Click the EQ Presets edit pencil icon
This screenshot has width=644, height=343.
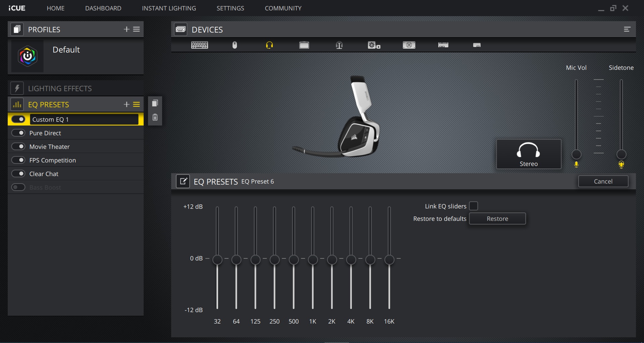(x=183, y=181)
